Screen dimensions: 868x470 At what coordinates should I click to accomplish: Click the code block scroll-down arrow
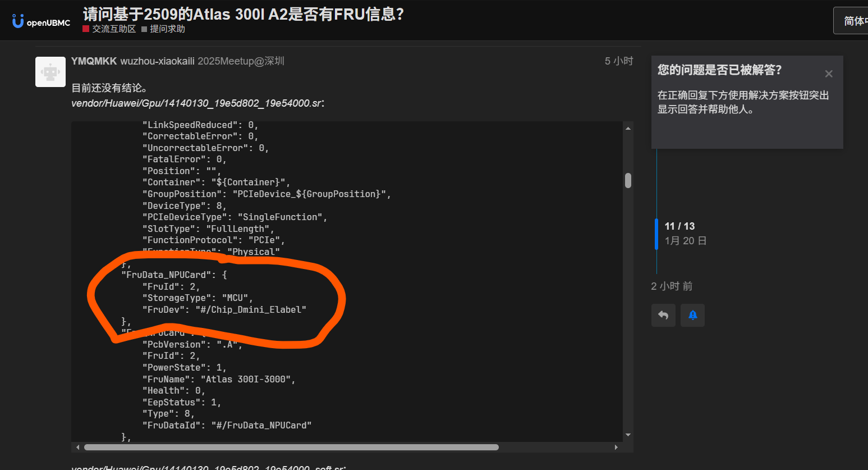click(x=628, y=435)
